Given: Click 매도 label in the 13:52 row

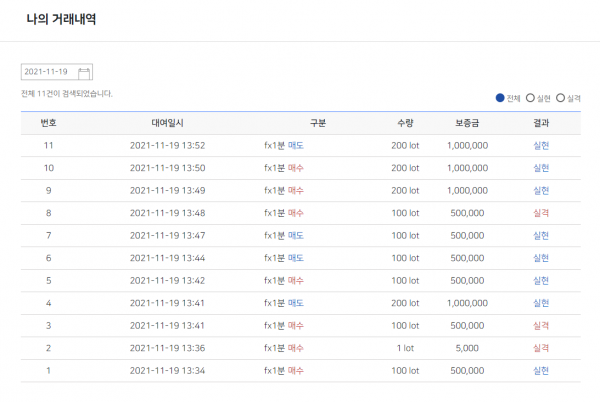Looking at the screenshot, I should click(x=296, y=145).
